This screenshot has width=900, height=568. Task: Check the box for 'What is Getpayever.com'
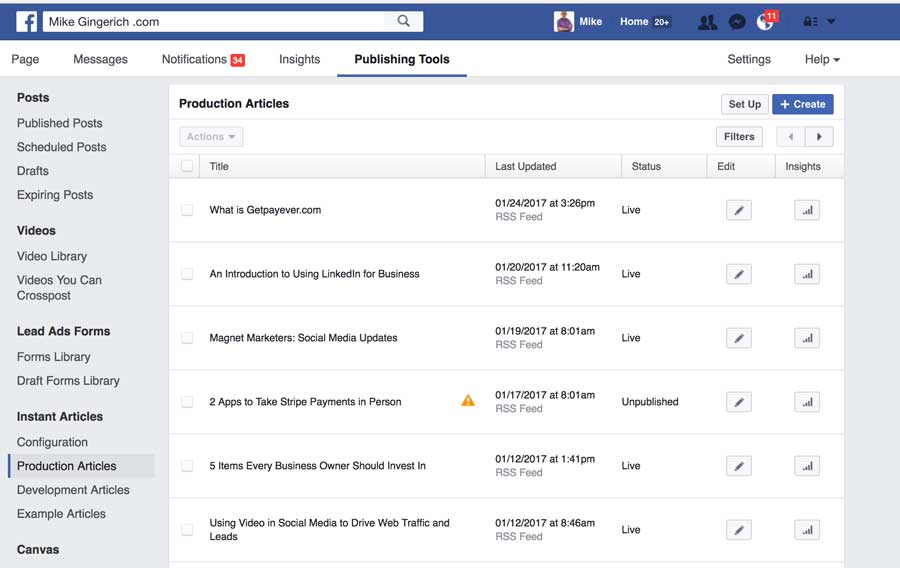tap(187, 210)
